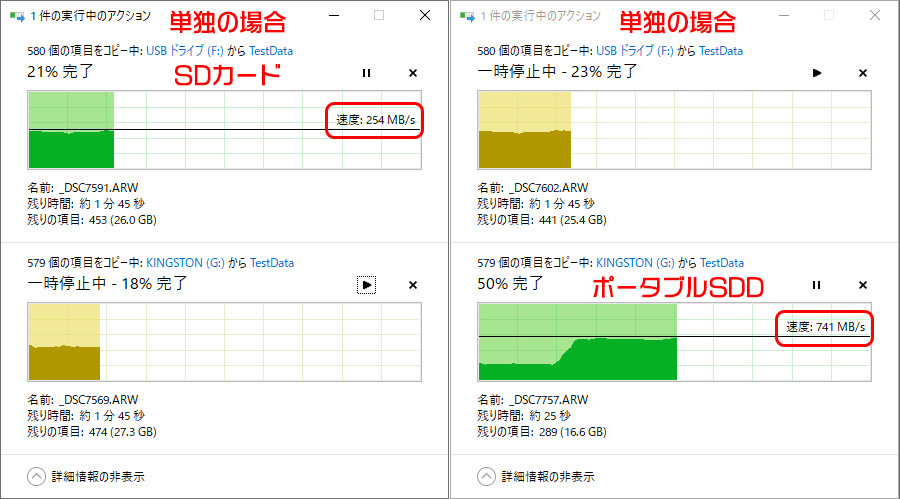Click the remaining items 453 (26.0 GB)
The width and height of the screenshot is (900, 499).
(123, 220)
